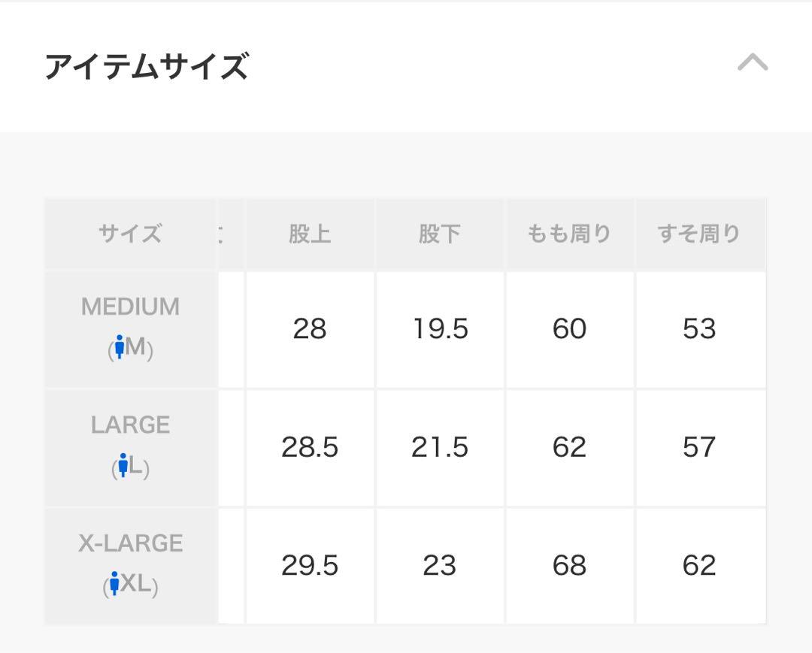812x653 pixels.
Task: Click the 53 hem value for MEDIUM
Action: coord(700,329)
